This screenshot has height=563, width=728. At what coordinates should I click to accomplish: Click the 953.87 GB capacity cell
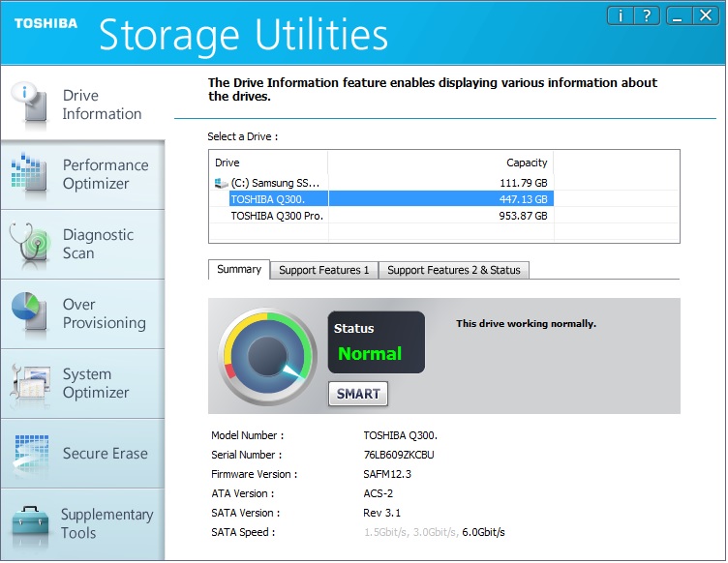523,216
